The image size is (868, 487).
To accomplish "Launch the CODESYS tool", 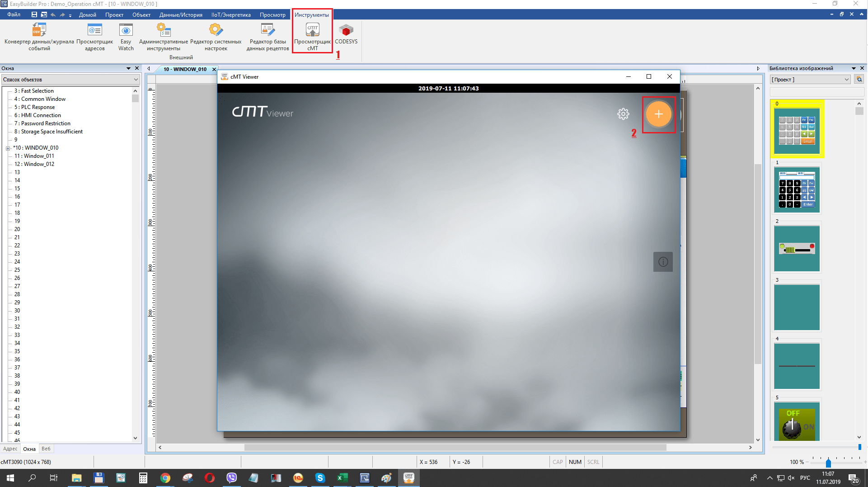I will tap(346, 34).
